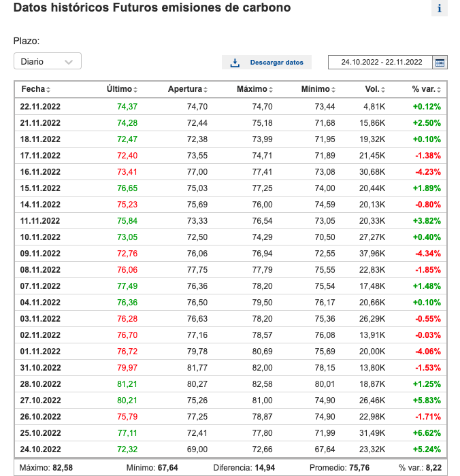Image resolution: width=460 pixels, height=476 pixels.
Task: Click the Último value 74,37
Action: click(x=127, y=107)
